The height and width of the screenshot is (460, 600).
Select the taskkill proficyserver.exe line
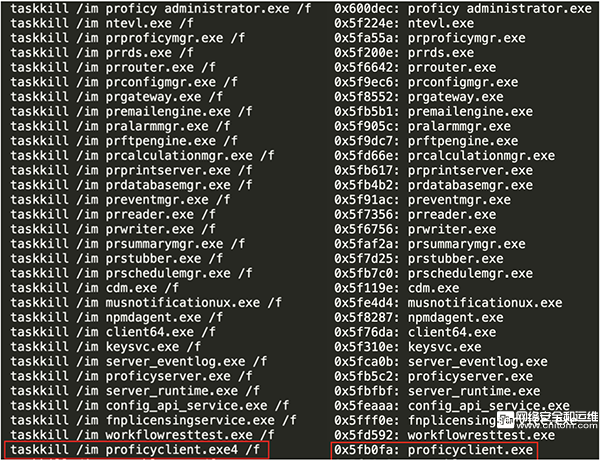131,376
